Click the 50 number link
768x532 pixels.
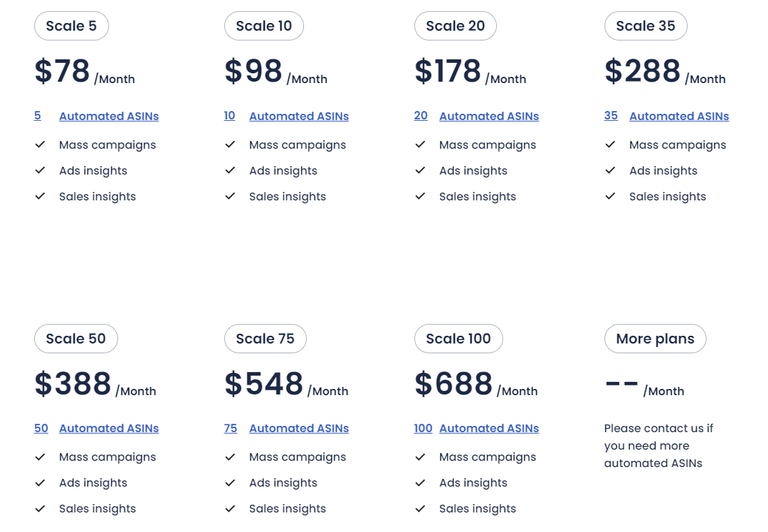coord(41,428)
